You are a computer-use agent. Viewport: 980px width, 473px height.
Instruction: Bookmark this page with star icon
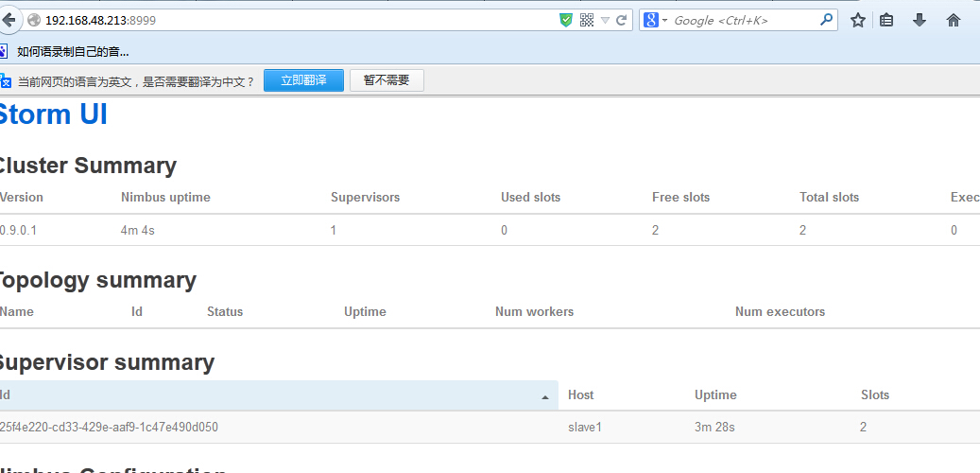[857, 20]
